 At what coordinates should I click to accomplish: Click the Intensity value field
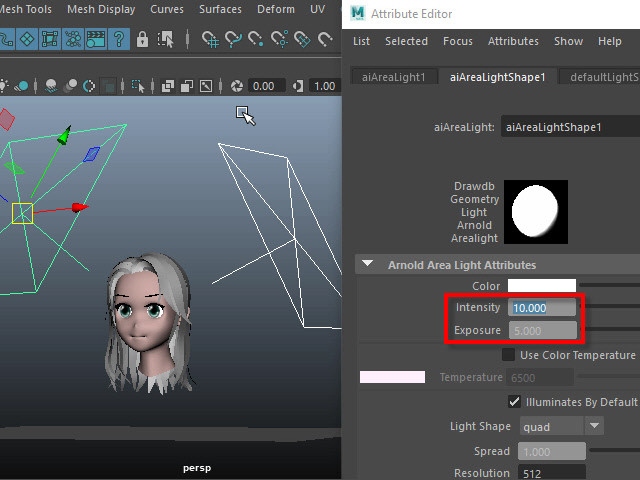(542, 308)
